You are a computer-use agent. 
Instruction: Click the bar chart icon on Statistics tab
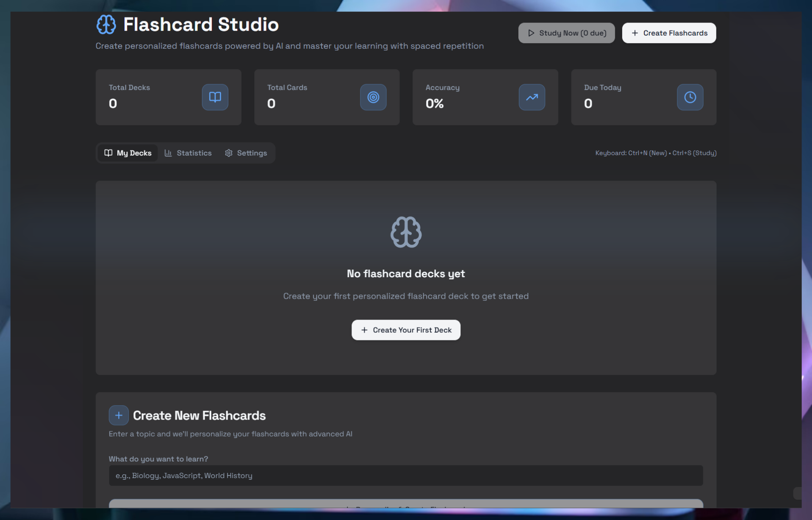point(168,153)
